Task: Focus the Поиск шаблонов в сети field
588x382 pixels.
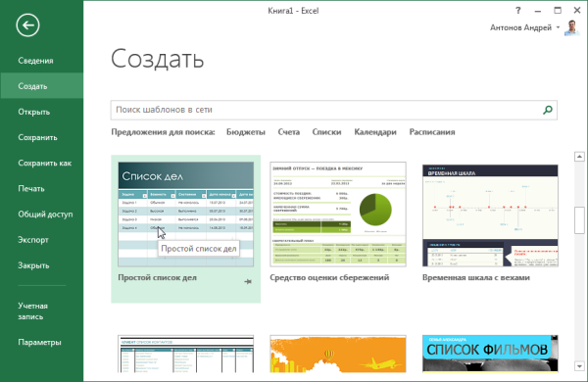Action: point(334,110)
